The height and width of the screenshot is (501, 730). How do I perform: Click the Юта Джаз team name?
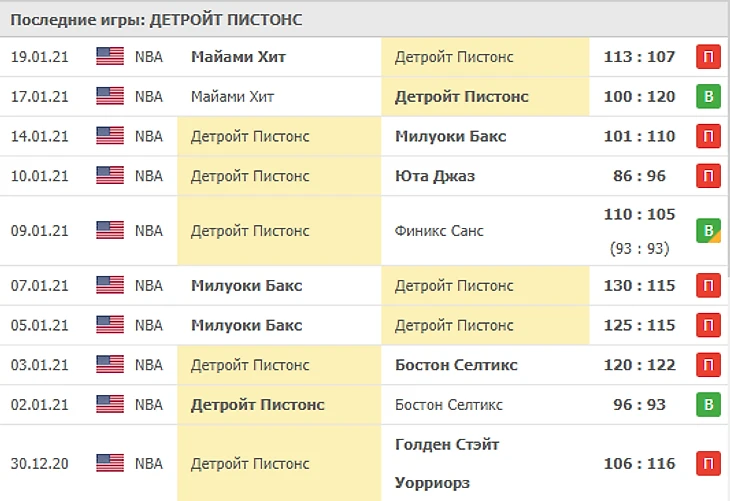435,176
